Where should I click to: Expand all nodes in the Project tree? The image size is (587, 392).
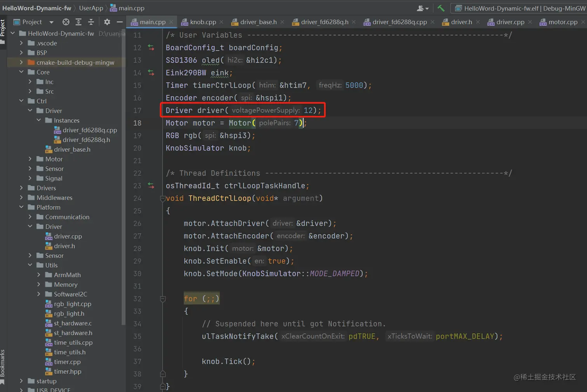click(78, 22)
